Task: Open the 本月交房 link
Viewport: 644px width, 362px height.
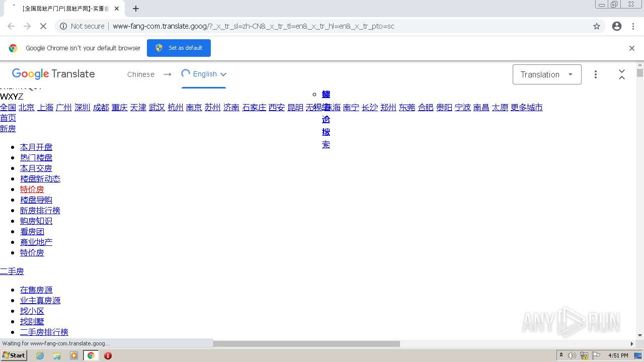Action: click(x=36, y=168)
